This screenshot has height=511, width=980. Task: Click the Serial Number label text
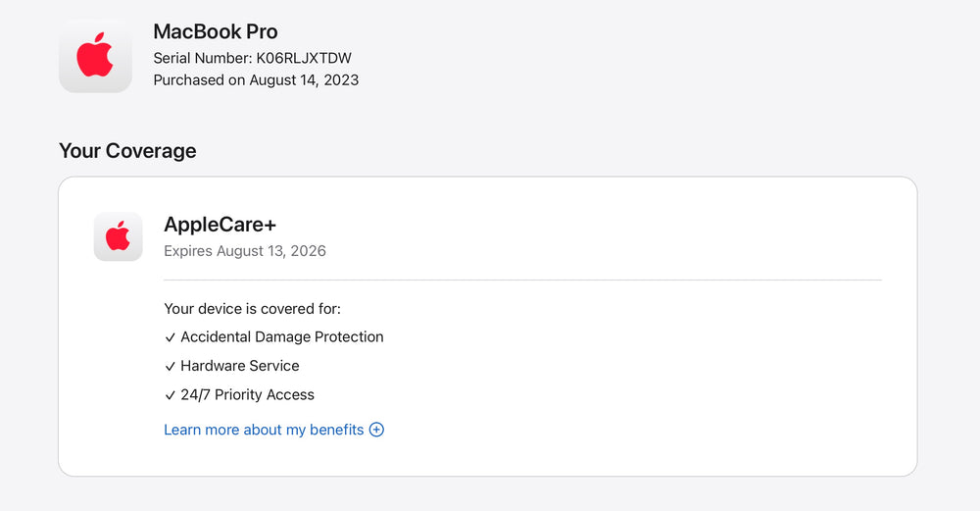(x=203, y=58)
